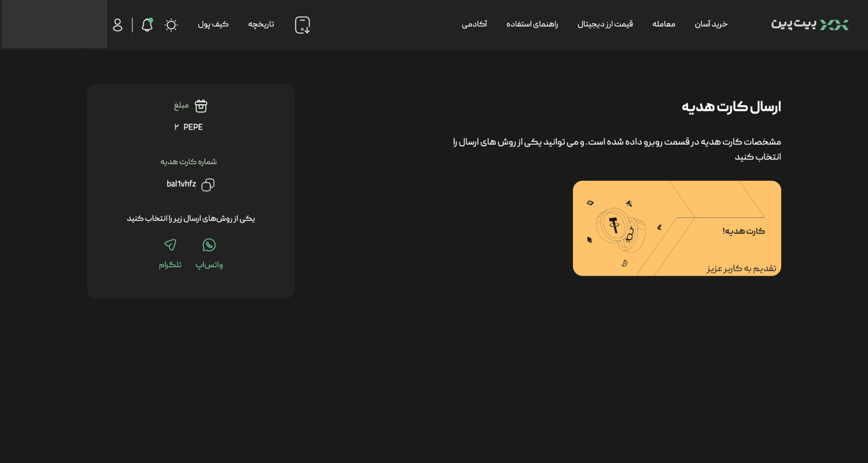Click the orange gift card image
The height and width of the screenshot is (463, 868).
pyautogui.click(x=676, y=228)
